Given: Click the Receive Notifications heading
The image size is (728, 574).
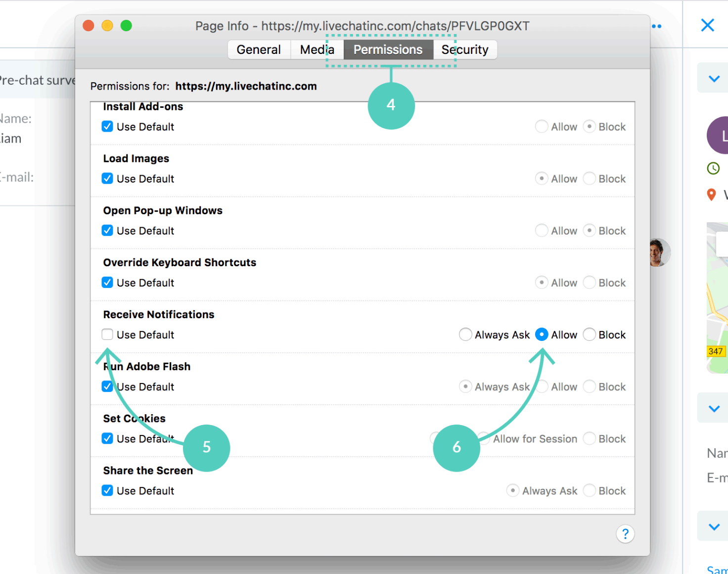Looking at the screenshot, I should [x=159, y=314].
